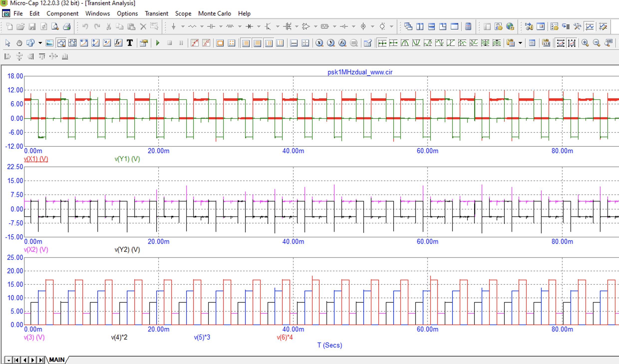
Task: Click the globe settings icon
Action: [x=510, y=26]
